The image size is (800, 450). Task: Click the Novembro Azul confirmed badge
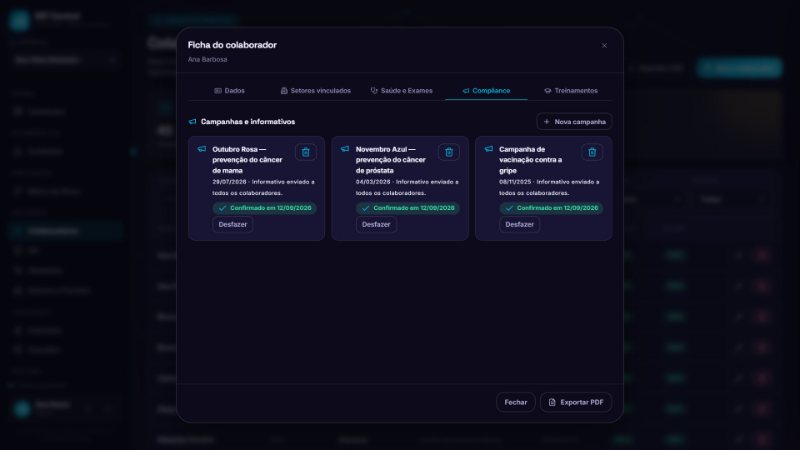pyautogui.click(x=408, y=208)
